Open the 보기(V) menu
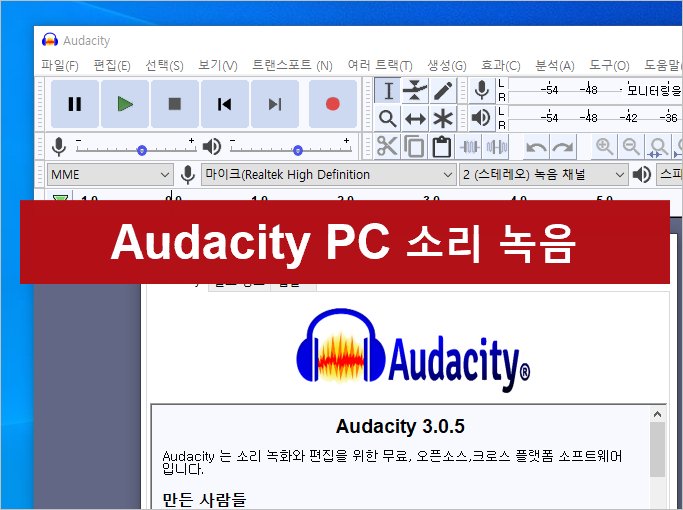 [x=218, y=65]
